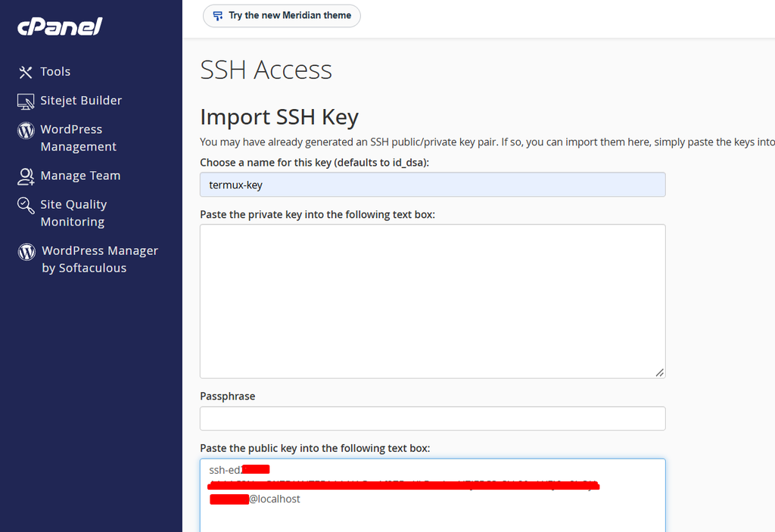Click inside the public key text box
Viewport: 775px width, 532px height.
tap(432, 496)
